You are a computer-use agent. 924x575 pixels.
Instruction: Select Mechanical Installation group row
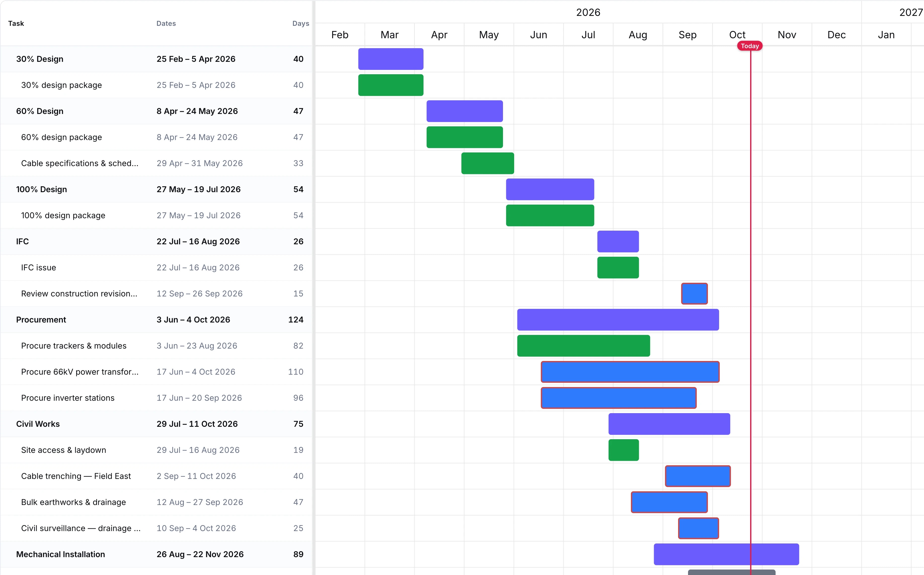[x=156, y=554]
